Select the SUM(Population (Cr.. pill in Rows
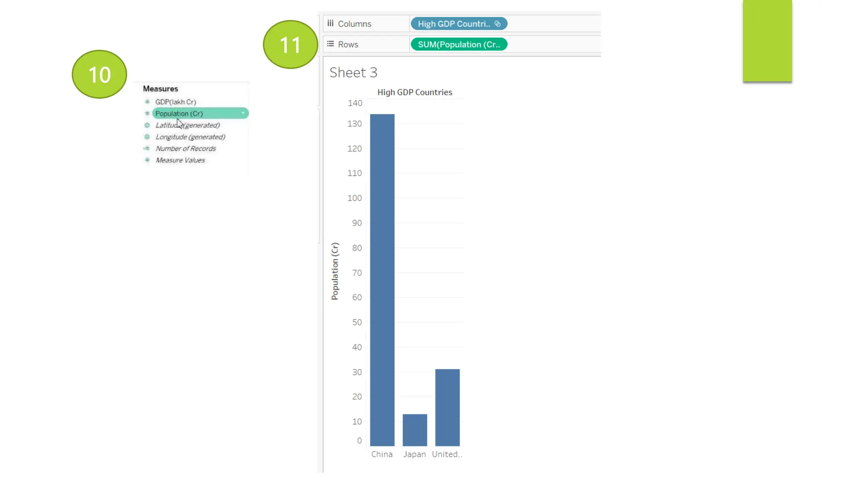The image size is (868, 488). pos(459,44)
